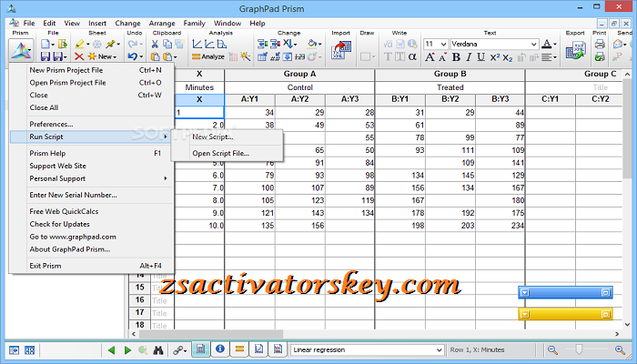
Task: Click the Export icon
Action: coord(575,50)
